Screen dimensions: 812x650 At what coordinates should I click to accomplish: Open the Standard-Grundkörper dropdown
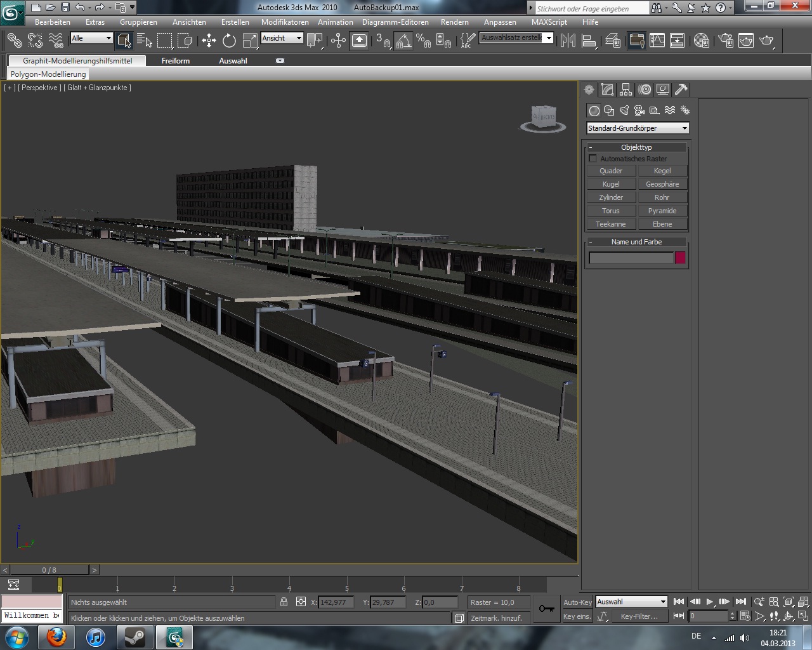point(637,128)
